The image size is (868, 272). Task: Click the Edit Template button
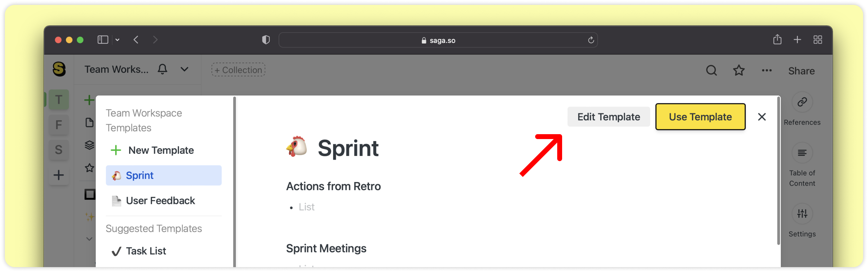point(608,117)
